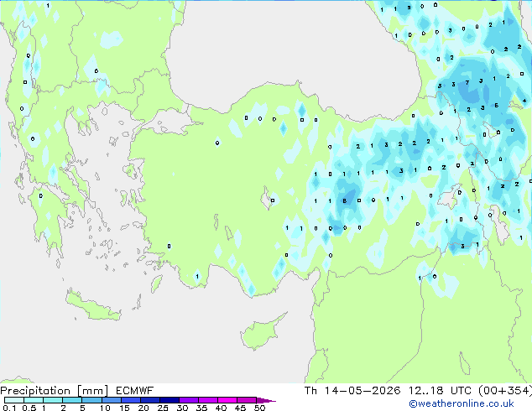
Task: Select the 35–40 mm violet swatch
Action: tap(207, 400)
